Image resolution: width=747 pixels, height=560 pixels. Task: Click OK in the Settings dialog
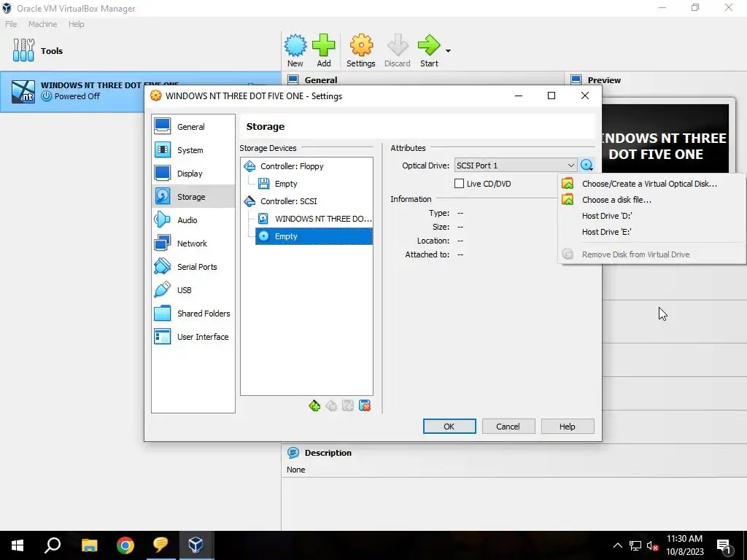pyautogui.click(x=449, y=426)
